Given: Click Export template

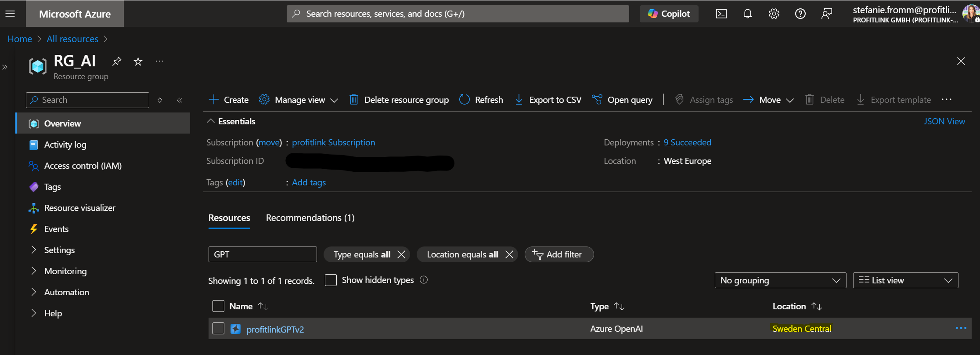Looking at the screenshot, I should point(894,100).
